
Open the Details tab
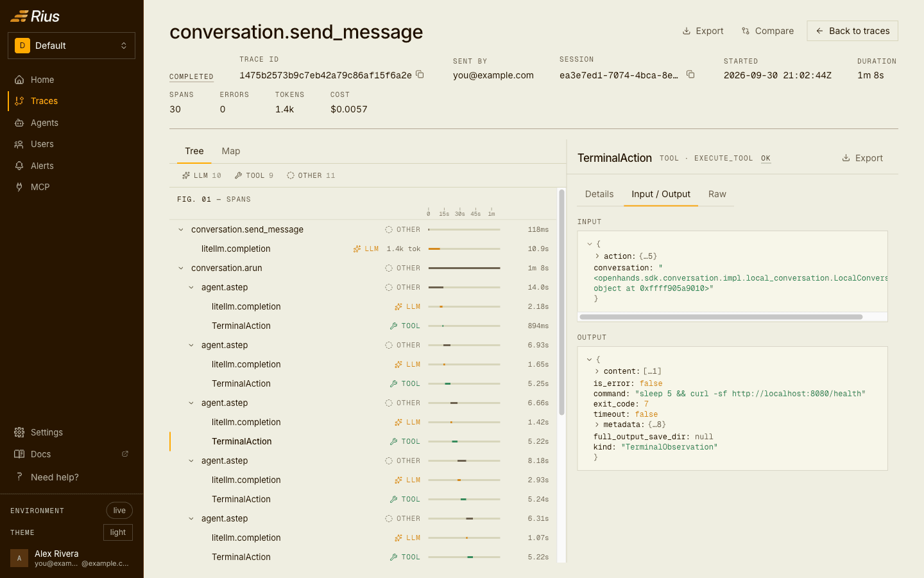coord(599,194)
